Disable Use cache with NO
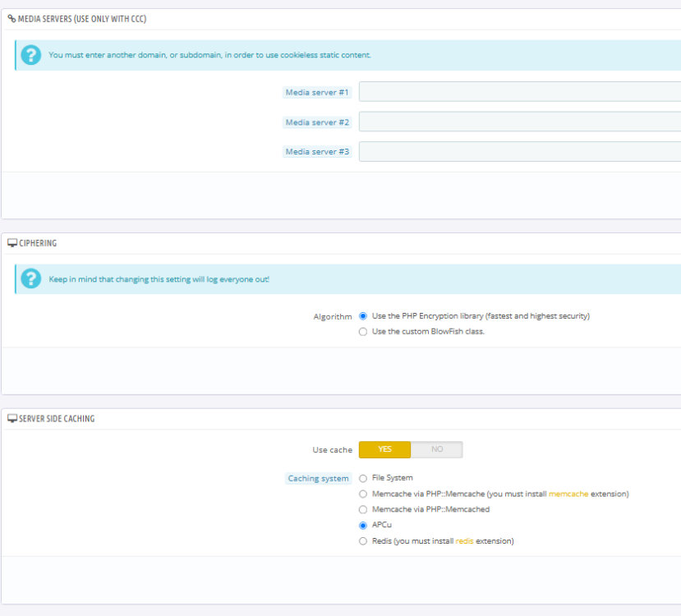The width and height of the screenshot is (681, 616). click(x=436, y=450)
